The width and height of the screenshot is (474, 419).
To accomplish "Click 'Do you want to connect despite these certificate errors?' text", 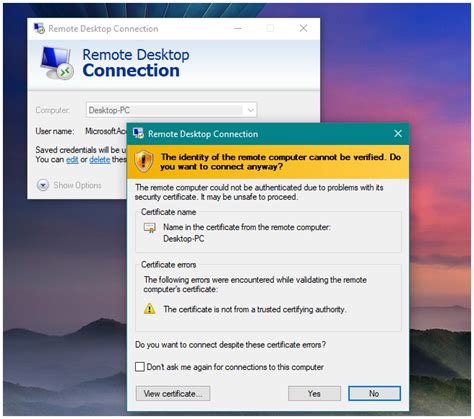I will tap(230, 345).
